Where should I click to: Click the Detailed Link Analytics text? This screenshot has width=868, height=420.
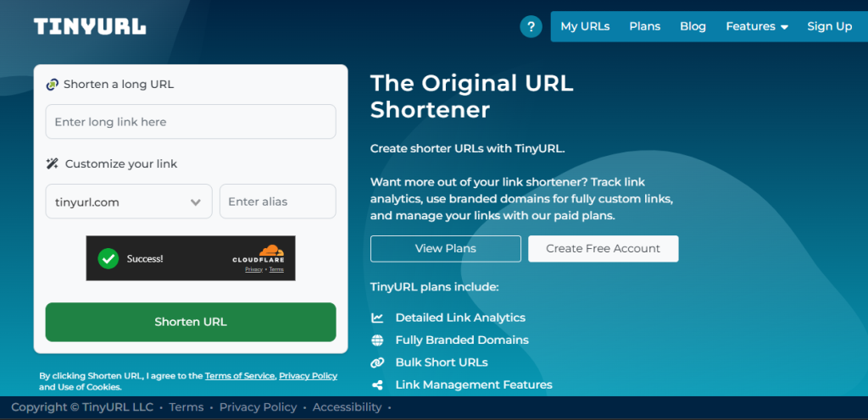click(460, 318)
